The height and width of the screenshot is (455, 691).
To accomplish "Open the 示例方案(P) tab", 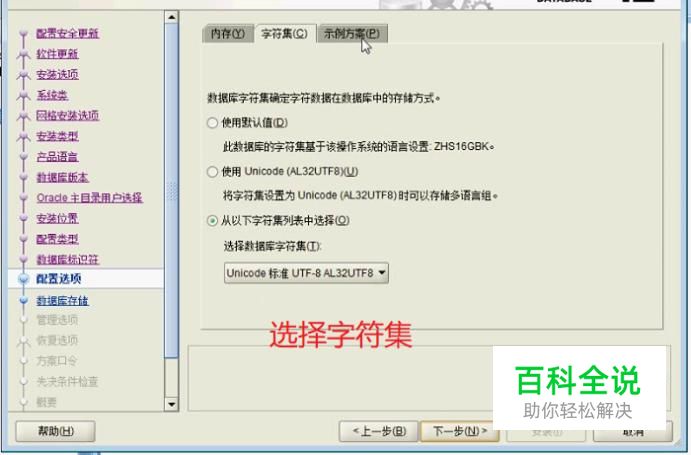I will (352, 34).
